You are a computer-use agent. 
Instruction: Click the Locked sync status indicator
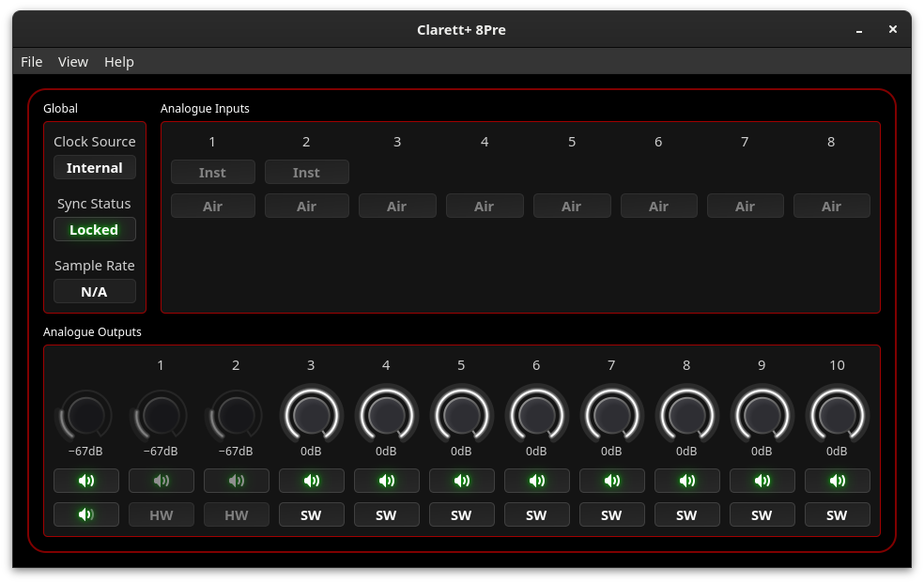(x=95, y=230)
